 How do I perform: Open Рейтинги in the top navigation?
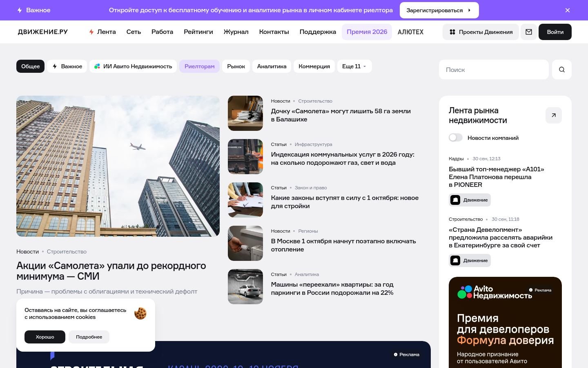pyautogui.click(x=198, y=32)
